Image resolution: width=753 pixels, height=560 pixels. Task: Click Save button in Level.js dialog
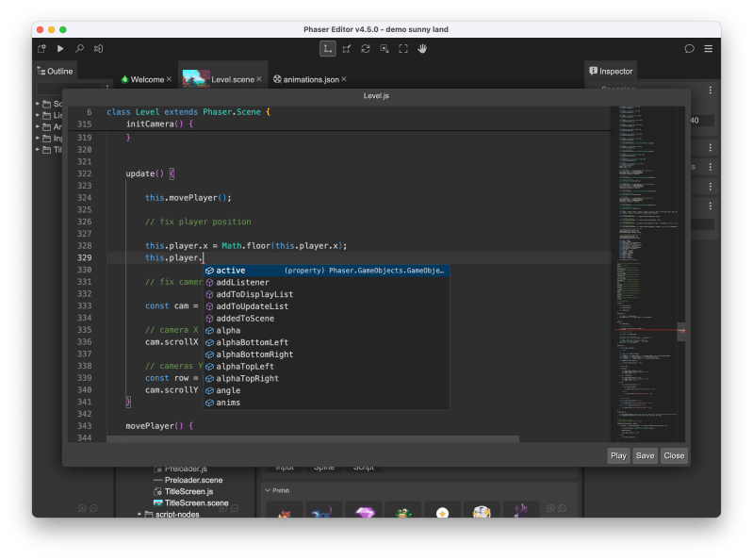point(645,455)
